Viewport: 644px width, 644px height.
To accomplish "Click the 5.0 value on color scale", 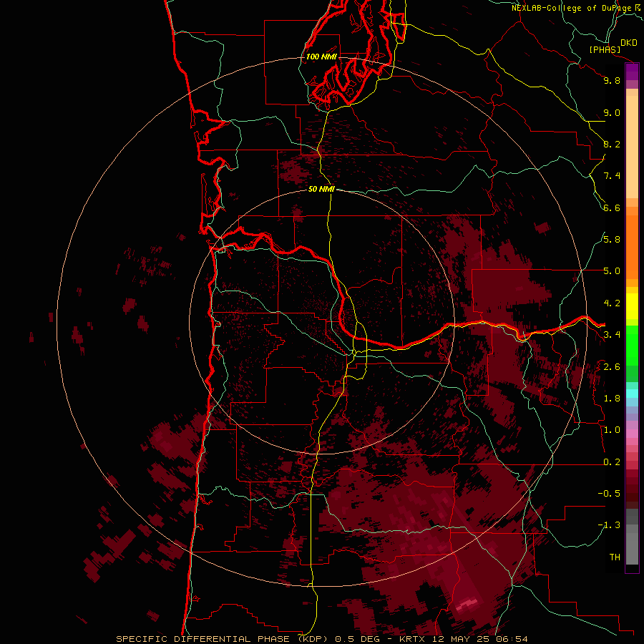I will [x=612, y=271].
